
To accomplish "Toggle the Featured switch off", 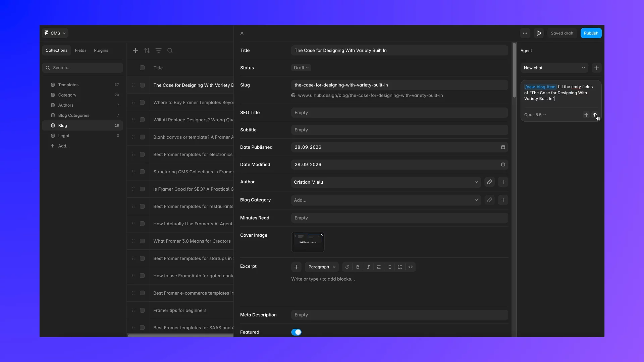I will [x=296, y=332].
